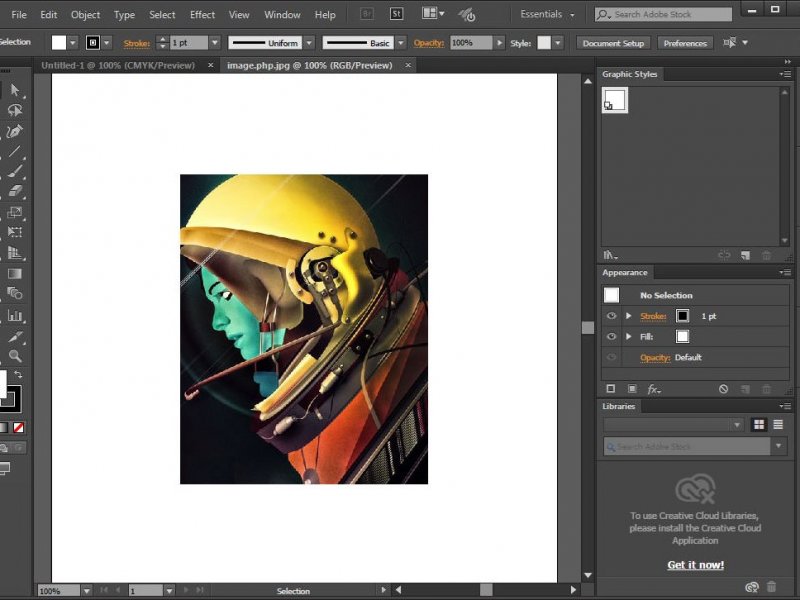Open the Stock (St) icon
The height and width of the screenshot is (600, 800).
pos(396,14)
